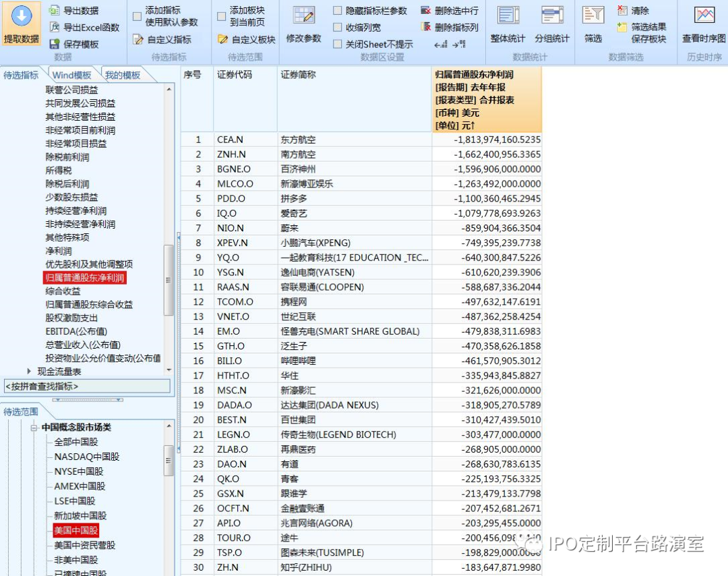Click the 按拼音查找指标 search field
Viewport: 728px width, 576px height.
(x=87, y=386)
